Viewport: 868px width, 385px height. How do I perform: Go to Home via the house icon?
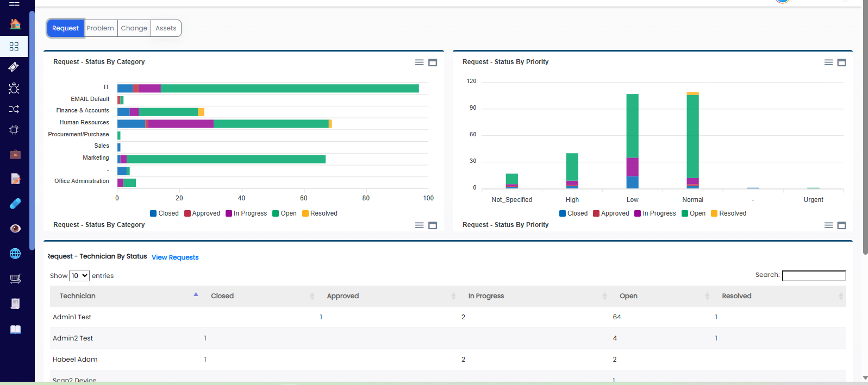[15, 24]
